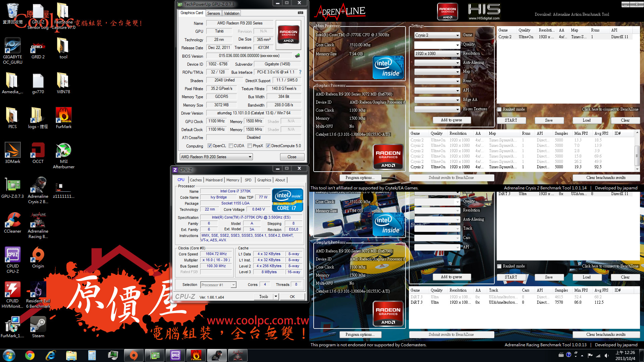Open the GPU-Z.0.7.3 desktop icon
The height and width of the screenshot is (362, 644).
click(x=13, y=188)
